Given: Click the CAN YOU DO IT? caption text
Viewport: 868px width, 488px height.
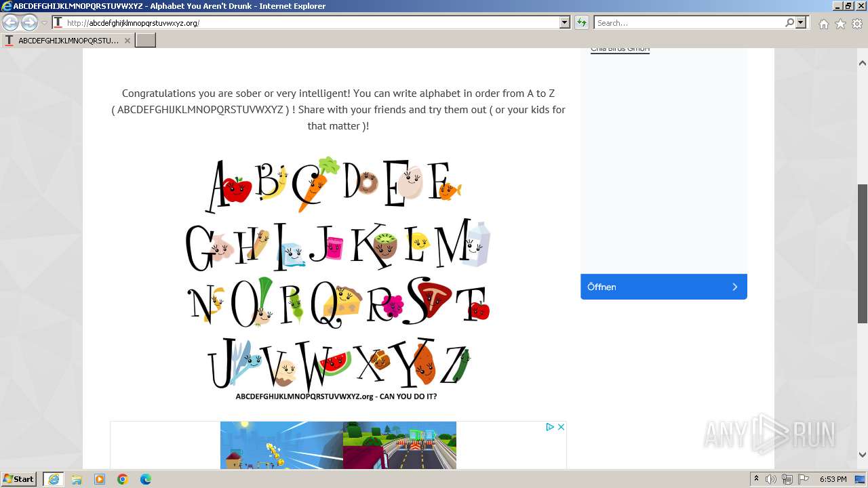Looking at the screenshot, I should (408, 396).
